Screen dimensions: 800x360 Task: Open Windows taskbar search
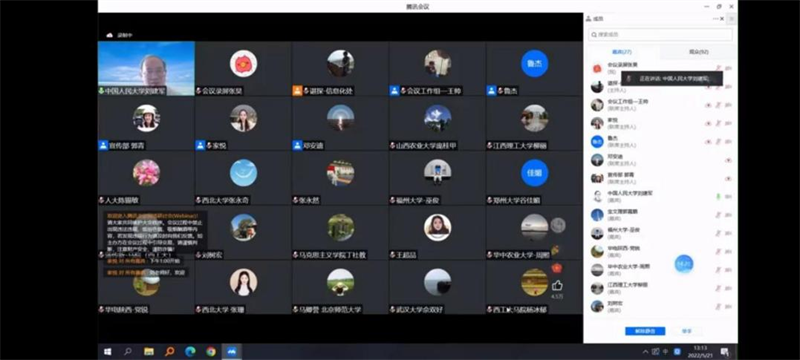[128, 352]
